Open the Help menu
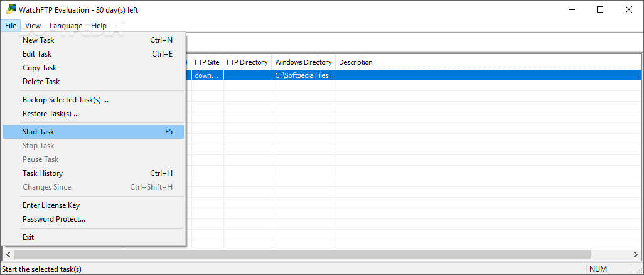This screenshot has height=275, width=644. tap(99, 26)
